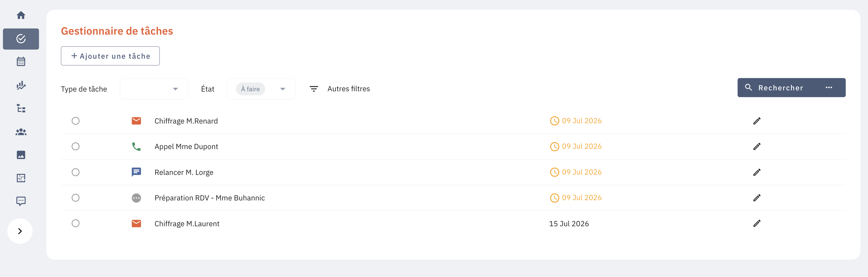Mark Chiffrage M.Renard as done
This screenshot has width=868, height=277.
click(x=76, y=121)
